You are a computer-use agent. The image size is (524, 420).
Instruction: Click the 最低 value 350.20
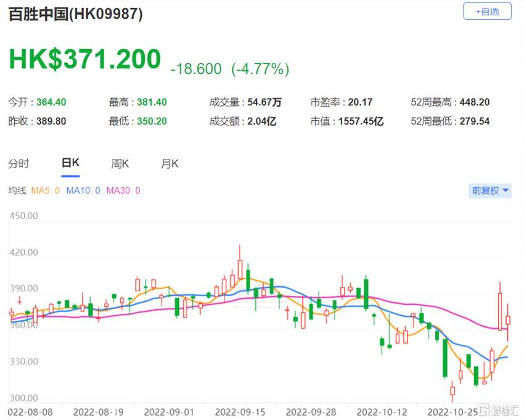pos(152,121)
